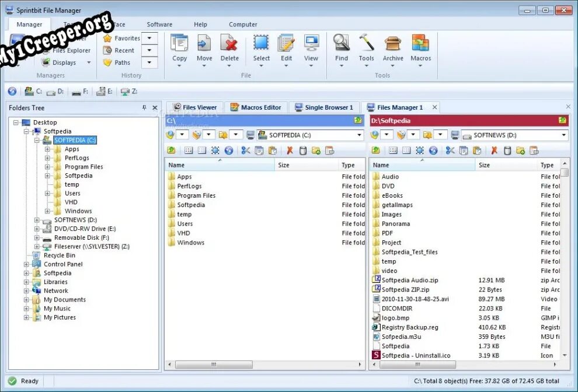Image resolution: width=578 pixels, height=392 pixels.
Task: Click the Copy icon in the ribbon
Action: click(x=179, y=43)
